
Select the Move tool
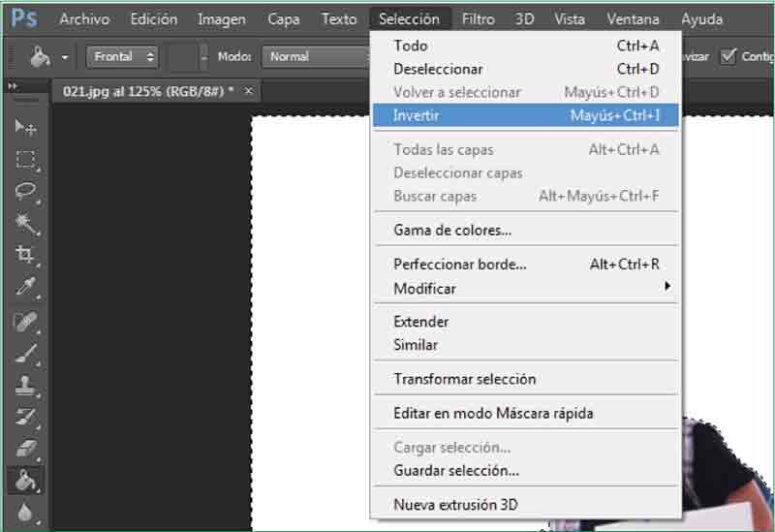[x=25, y=127]
